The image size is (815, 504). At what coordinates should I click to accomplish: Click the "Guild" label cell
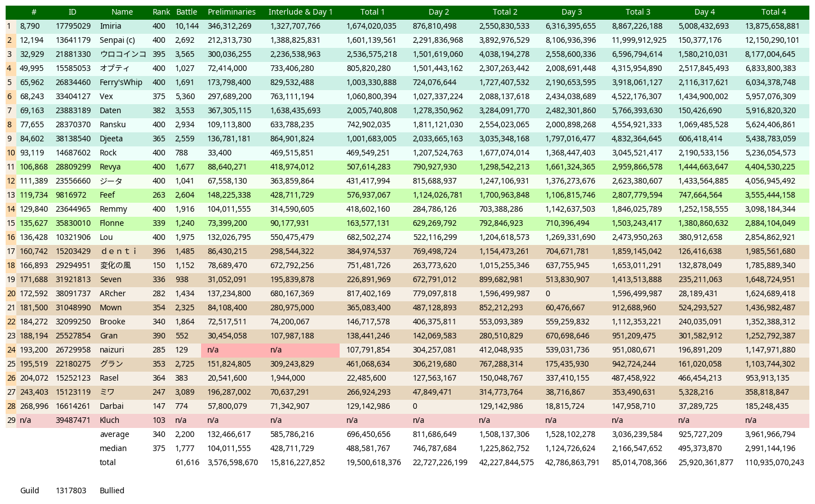tap(30, 490)
